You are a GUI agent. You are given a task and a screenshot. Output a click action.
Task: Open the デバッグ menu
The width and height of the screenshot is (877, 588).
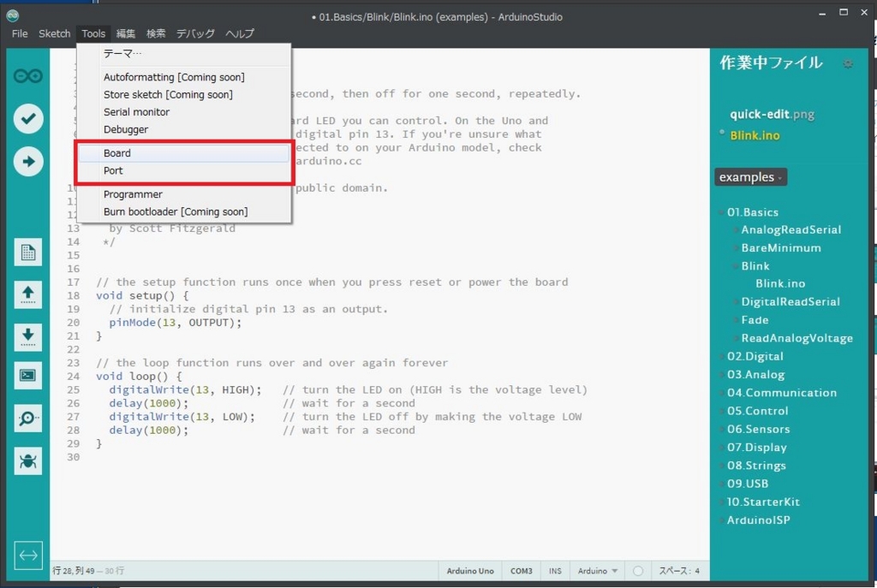click(x=196, y=33)
